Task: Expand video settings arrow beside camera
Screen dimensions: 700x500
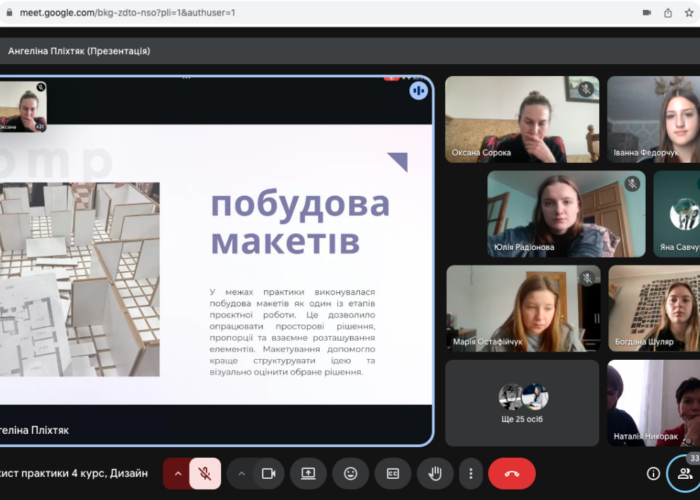Action: point(241,473)
